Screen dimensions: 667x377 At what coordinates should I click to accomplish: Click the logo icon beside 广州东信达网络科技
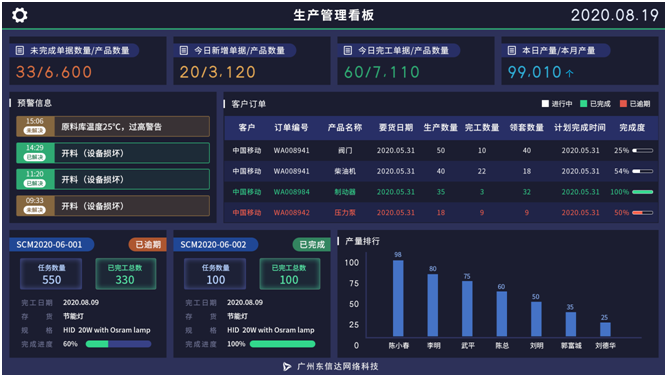click(287, 366)
